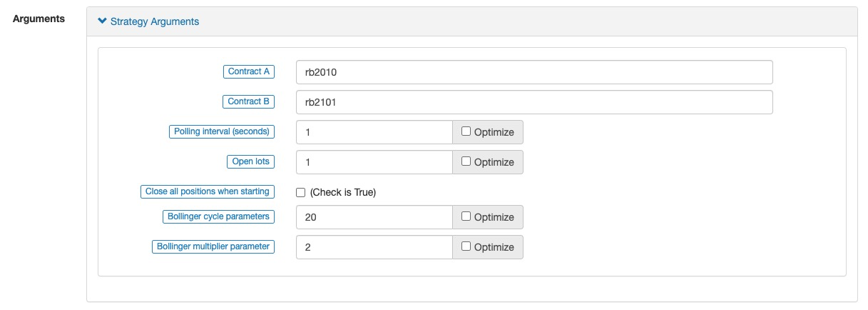Click the Bollinger multiplier parameter label
Image resolution: width=868 pixels, height=310 pixels.
coord(213,246)
